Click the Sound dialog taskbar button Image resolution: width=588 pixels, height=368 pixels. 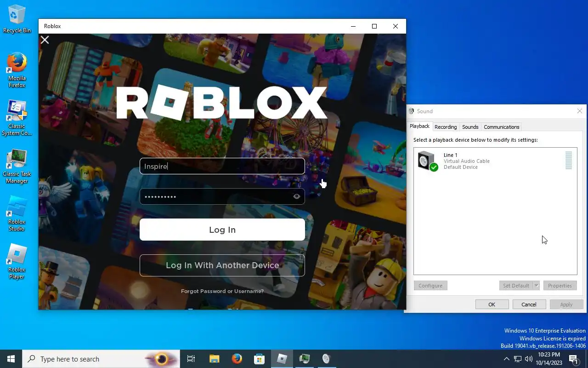pos(327,359)
